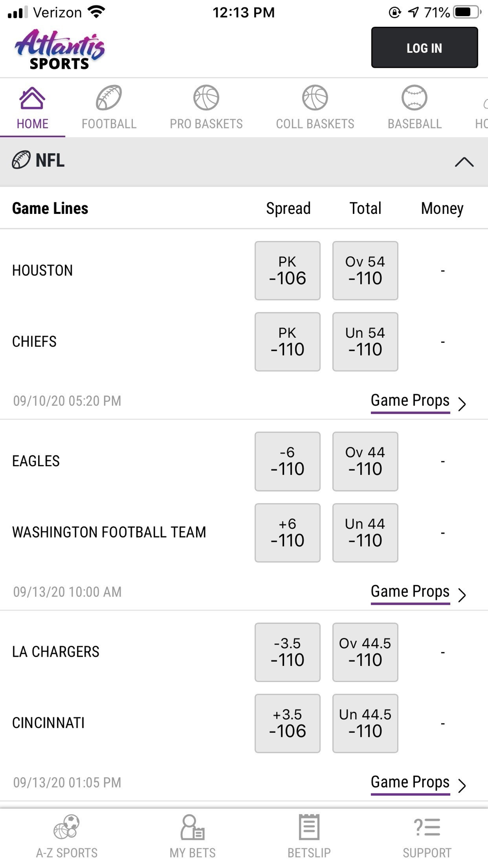Click the LOG IN button
488x868 pixels.
(x=425, y=47)
